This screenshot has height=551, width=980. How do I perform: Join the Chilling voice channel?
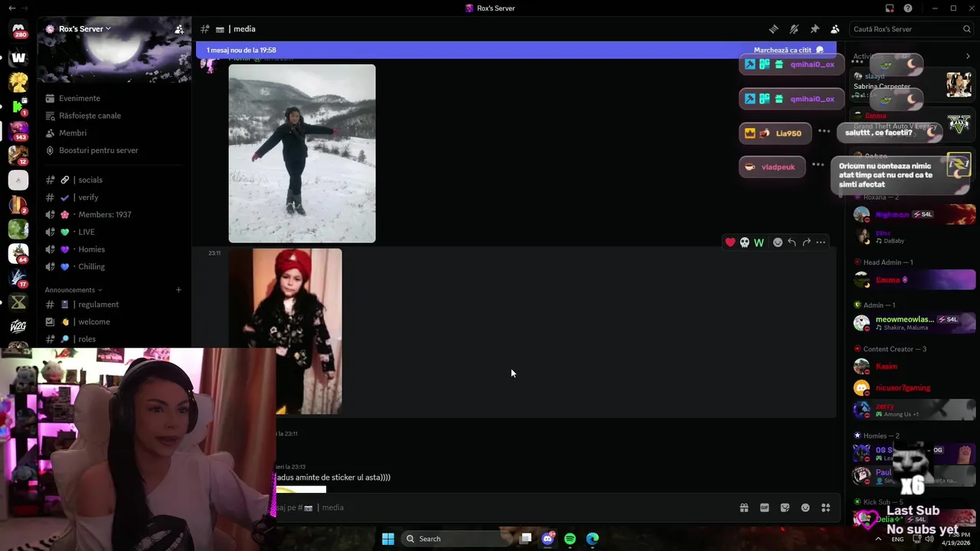tap(115, 266)
